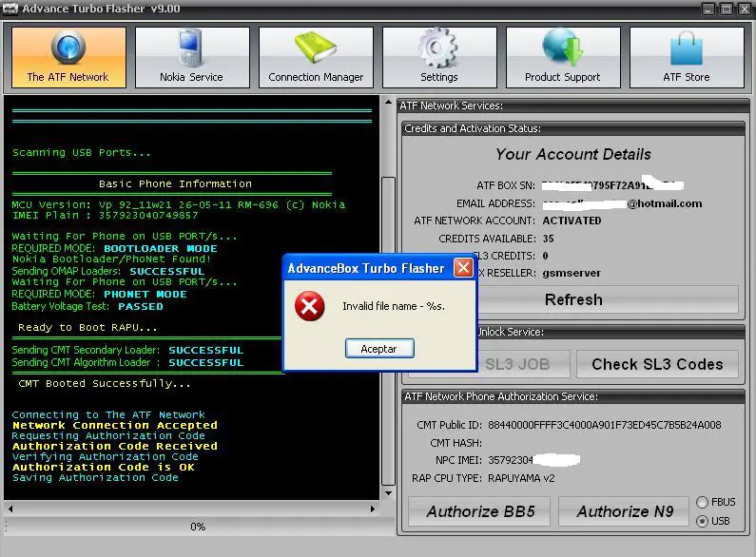
Task: Open ATF Store shopping bag icon
Action: click(x=686, y=48)
